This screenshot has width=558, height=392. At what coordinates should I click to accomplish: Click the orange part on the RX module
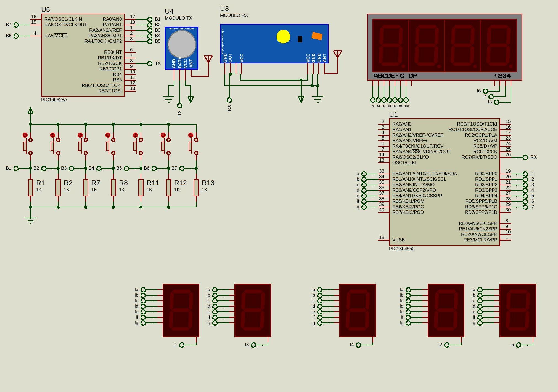317,36
